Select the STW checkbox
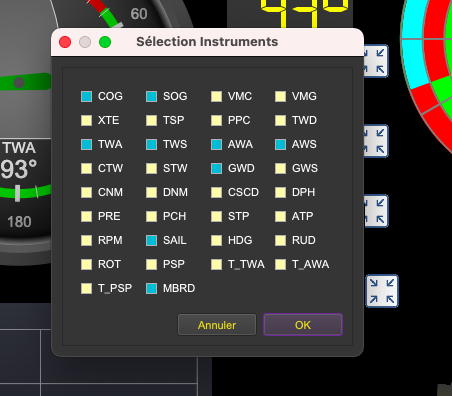 click(152, 168)
